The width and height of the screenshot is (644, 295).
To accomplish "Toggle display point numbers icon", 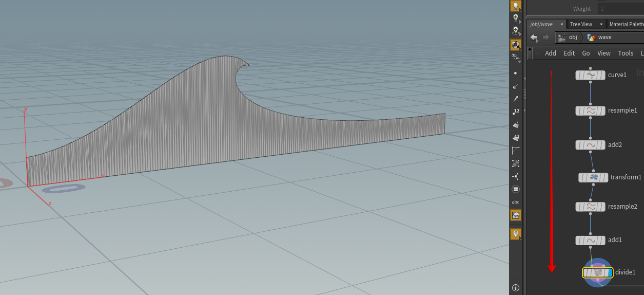I will point(516,112).
